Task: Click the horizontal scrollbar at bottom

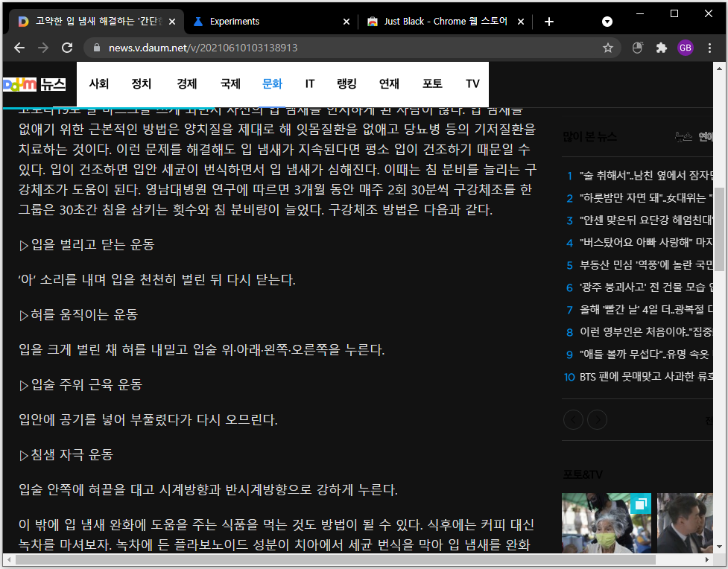Action: (335, 559)
